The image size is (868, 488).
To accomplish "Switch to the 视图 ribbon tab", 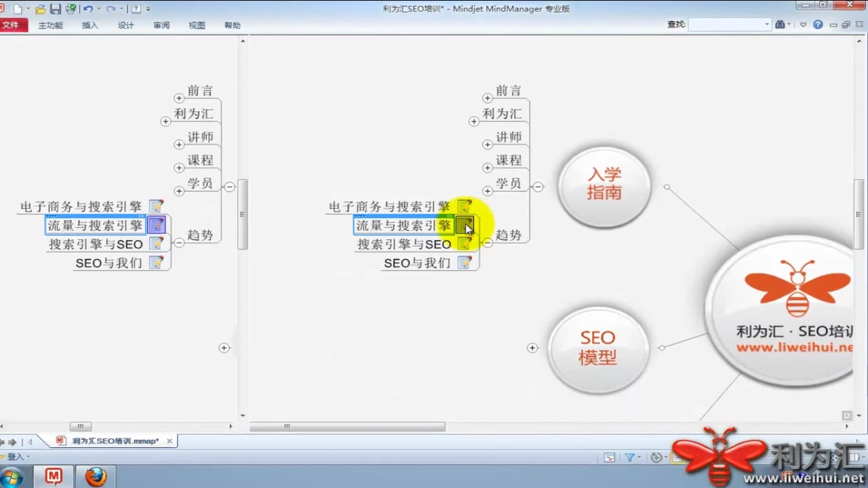I will pyautogui.click(x=197, y=25).
